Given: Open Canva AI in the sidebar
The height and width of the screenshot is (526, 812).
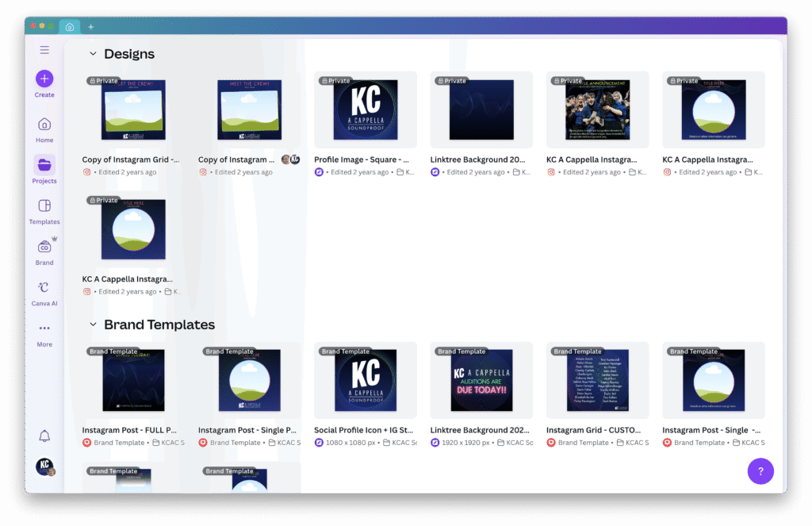Looking at the screenshot, I should click(44, 294).
